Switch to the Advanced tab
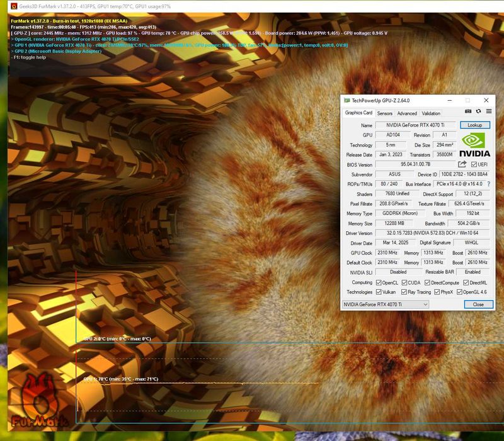Screen dimensions: 504x441 [x=407, y=113]
